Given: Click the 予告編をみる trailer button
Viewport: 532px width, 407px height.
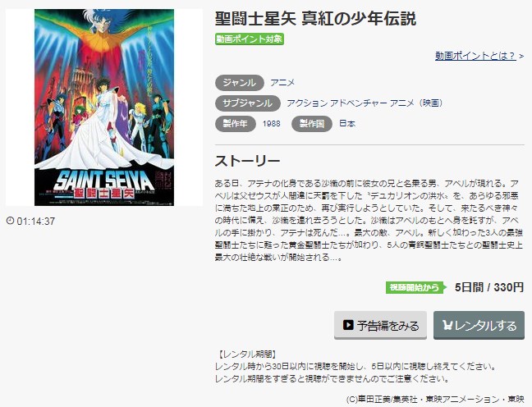Looking at the screenshot, I should 380,325.
